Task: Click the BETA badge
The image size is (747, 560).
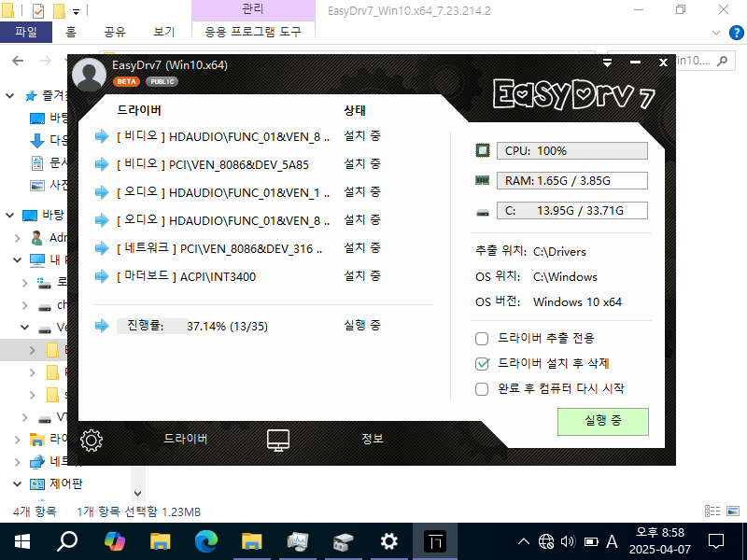Action: [x=127, y=81]
